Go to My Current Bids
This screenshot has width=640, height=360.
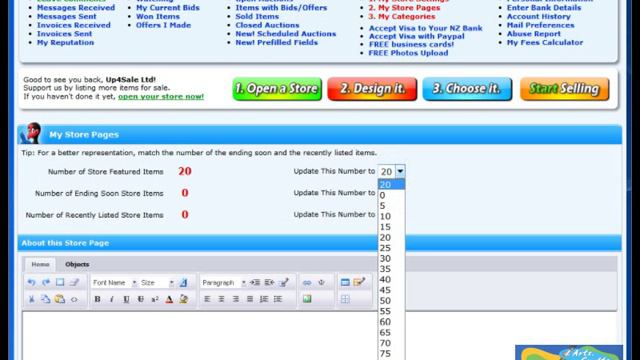click(x=168, y=8)
